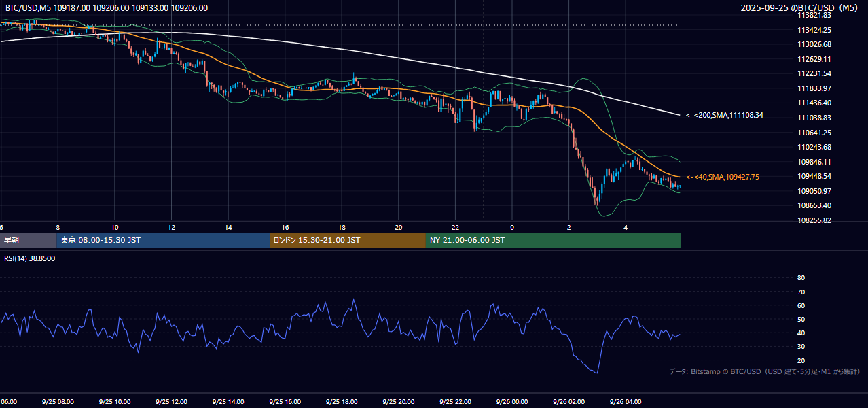Screen dimensions: 868x408
Task: Click price axis label 108255.82
Action: (814, 220)
